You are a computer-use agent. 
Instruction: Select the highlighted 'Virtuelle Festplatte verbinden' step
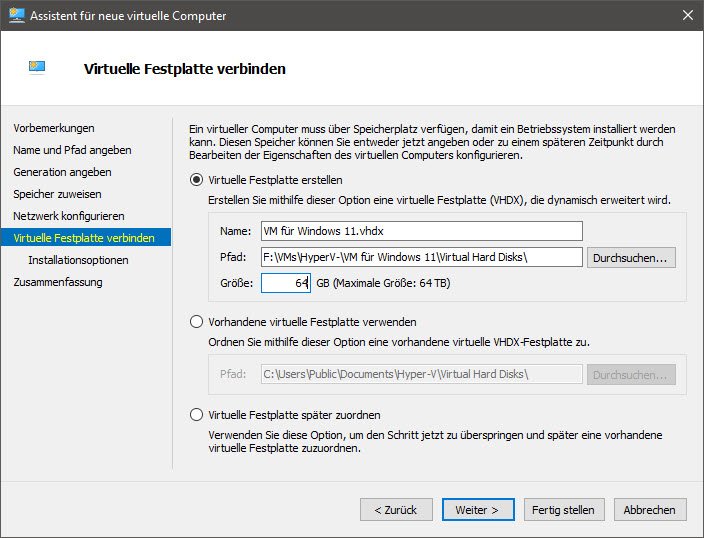coord(86,238)
